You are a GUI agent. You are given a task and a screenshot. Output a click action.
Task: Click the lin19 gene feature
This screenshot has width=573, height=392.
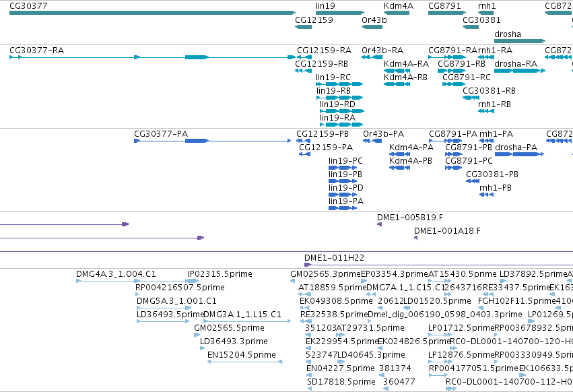[340, 13]
